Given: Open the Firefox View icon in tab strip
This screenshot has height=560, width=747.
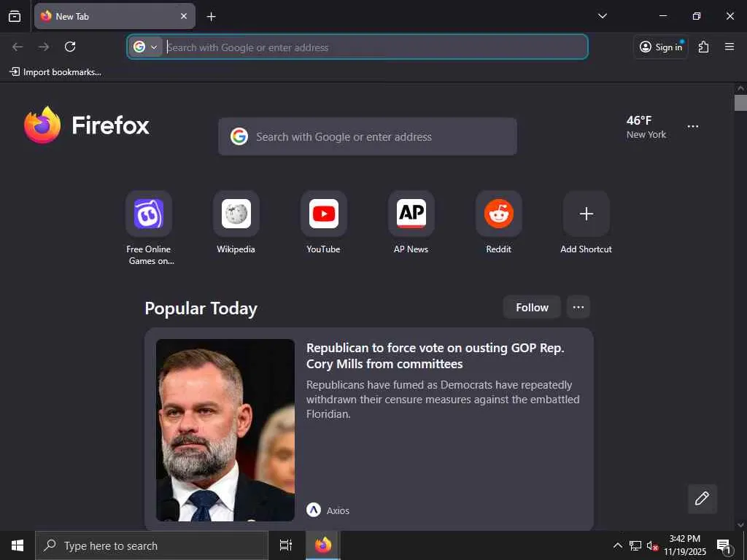Looking at the screenshot, I should click(x=15, y=16).
